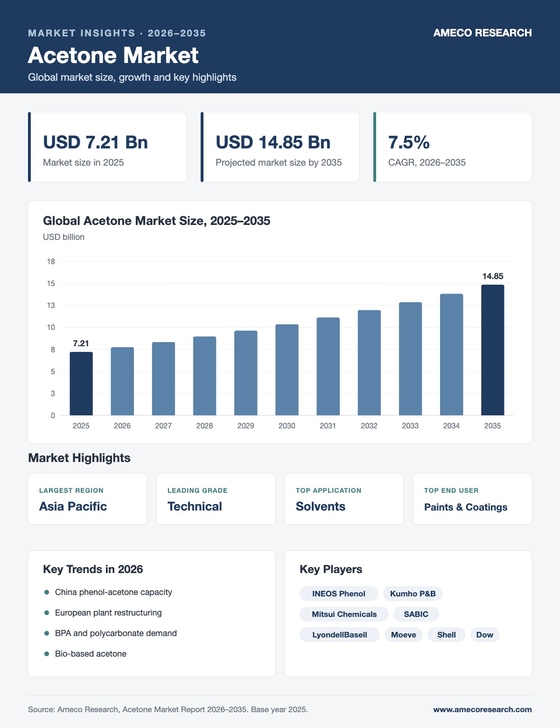Image resolution: width=560 pixels, height=728 pixels.
Task: Click the Acetone Market title
Action: point(113,55)
